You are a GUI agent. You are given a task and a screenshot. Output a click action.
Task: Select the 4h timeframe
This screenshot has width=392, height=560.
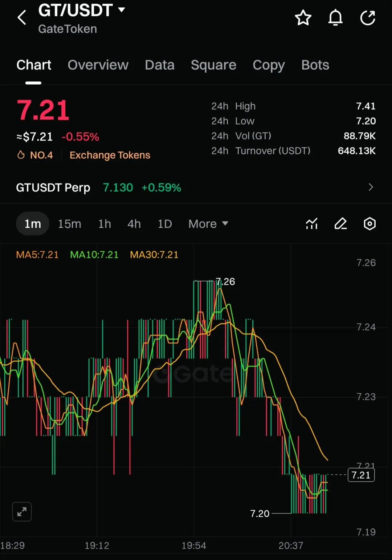pyautogui.click(x=134, y=224)
